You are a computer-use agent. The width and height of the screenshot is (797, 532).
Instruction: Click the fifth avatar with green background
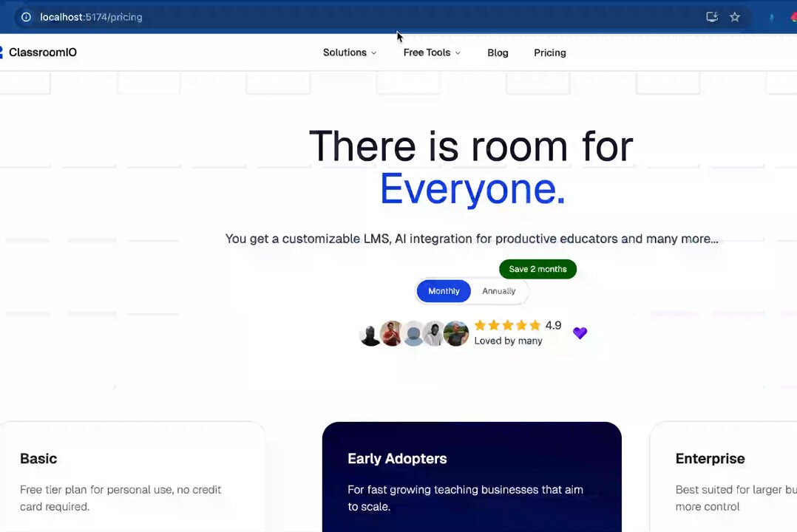(x=456, y=334)
